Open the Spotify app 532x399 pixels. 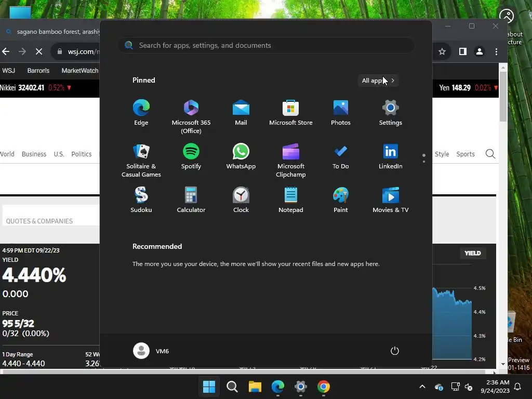pyautogui.click(x=191, y=157)
